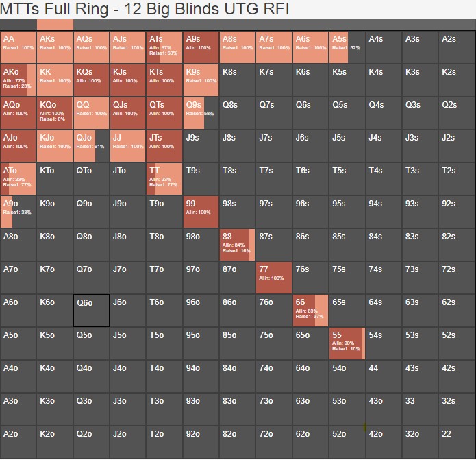Select the Q9s hand cell
This screenshot has height=460, width=476.
pos(201,113)
